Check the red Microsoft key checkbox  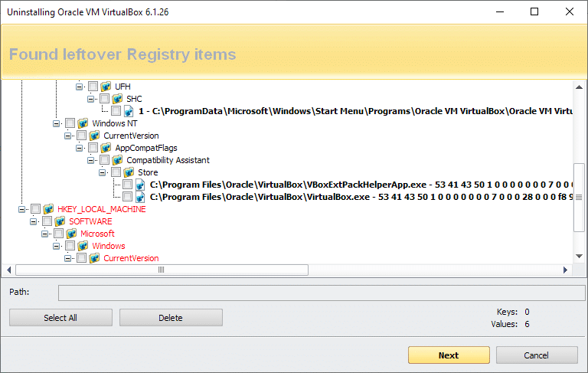[x=58, y=234]
